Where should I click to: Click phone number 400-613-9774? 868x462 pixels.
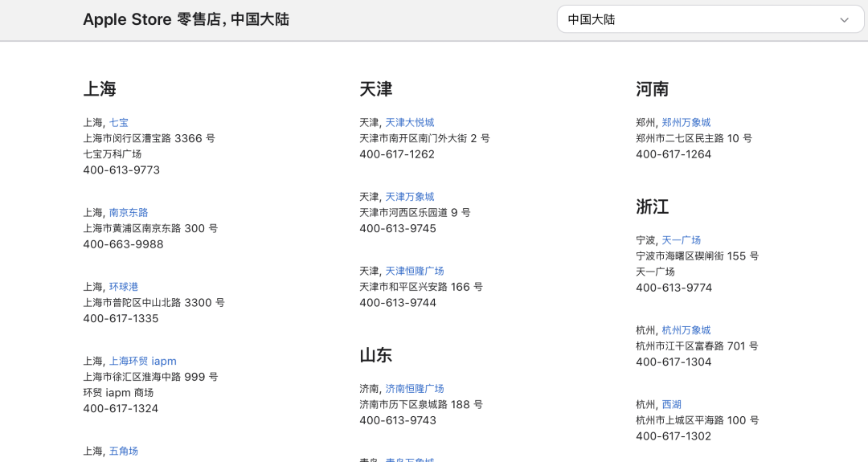click(x=674, y=287)
